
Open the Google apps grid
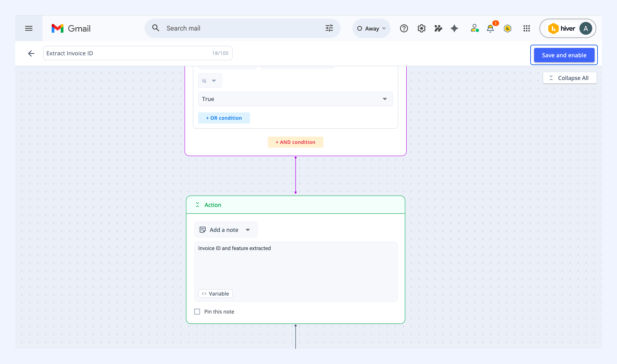click(527, 29)
